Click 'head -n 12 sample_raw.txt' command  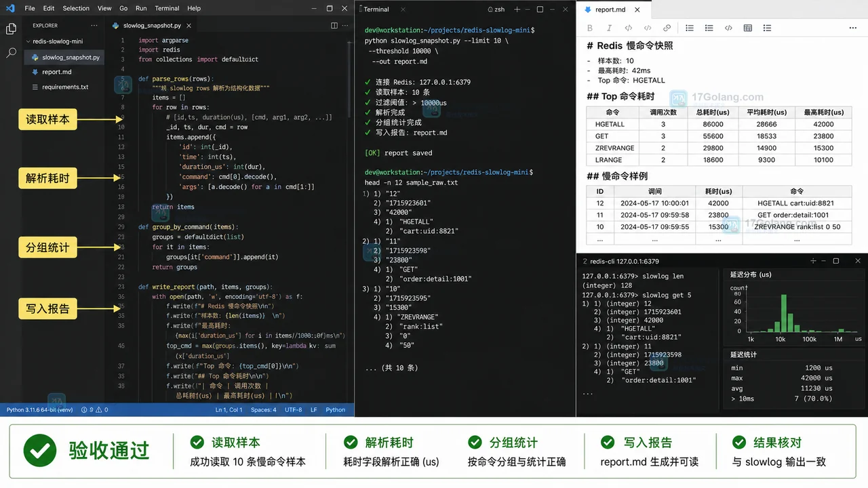point(411,183)
